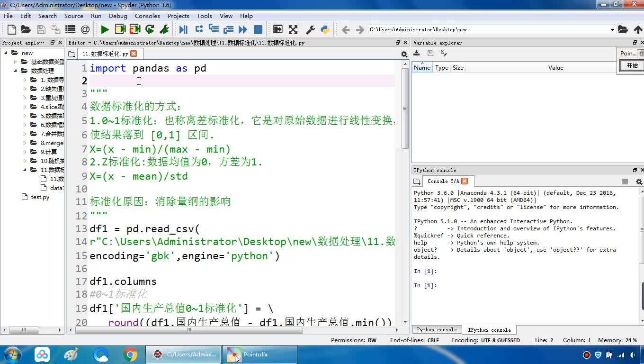Open the Consoles menu
644x364 pixels.
click(147, 16)
